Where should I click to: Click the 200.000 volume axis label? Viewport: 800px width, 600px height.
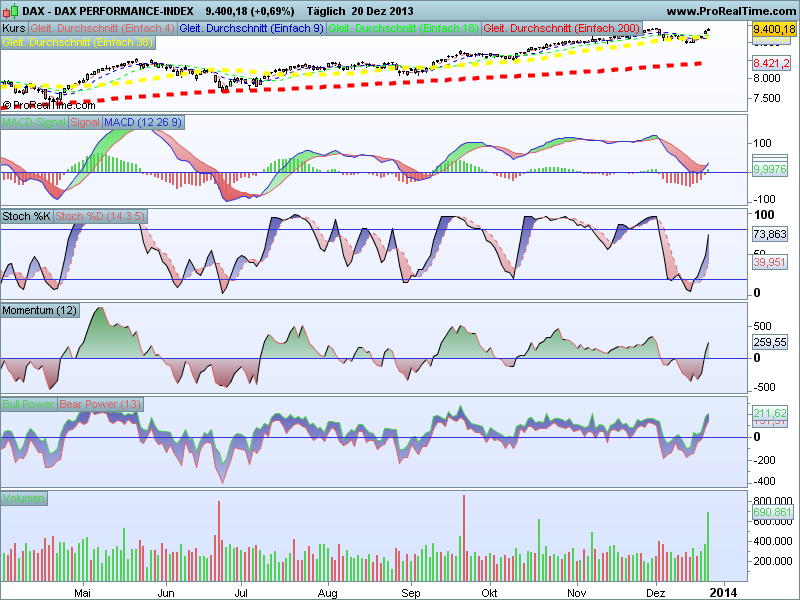pyautogui.click(x=772, y=561)
